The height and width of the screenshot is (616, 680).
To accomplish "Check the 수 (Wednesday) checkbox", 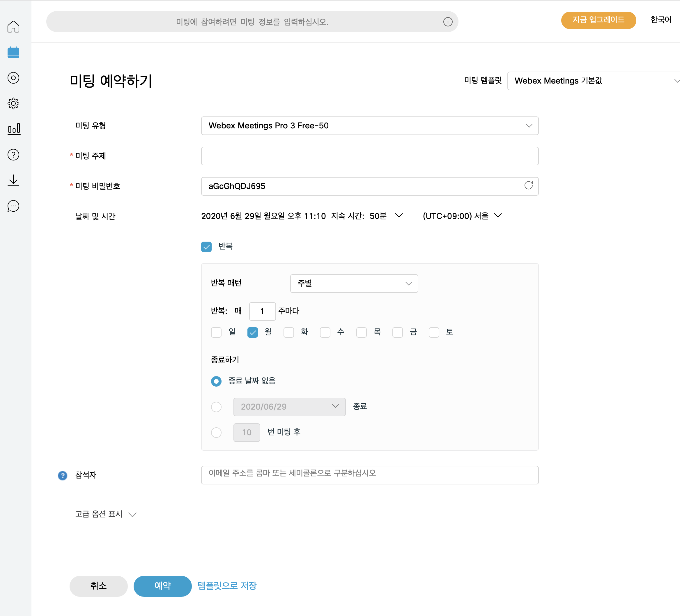I will point(325,332).
